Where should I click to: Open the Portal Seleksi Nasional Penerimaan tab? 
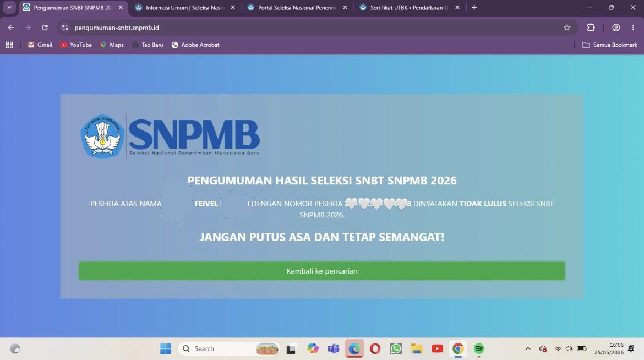coord(297,7)
